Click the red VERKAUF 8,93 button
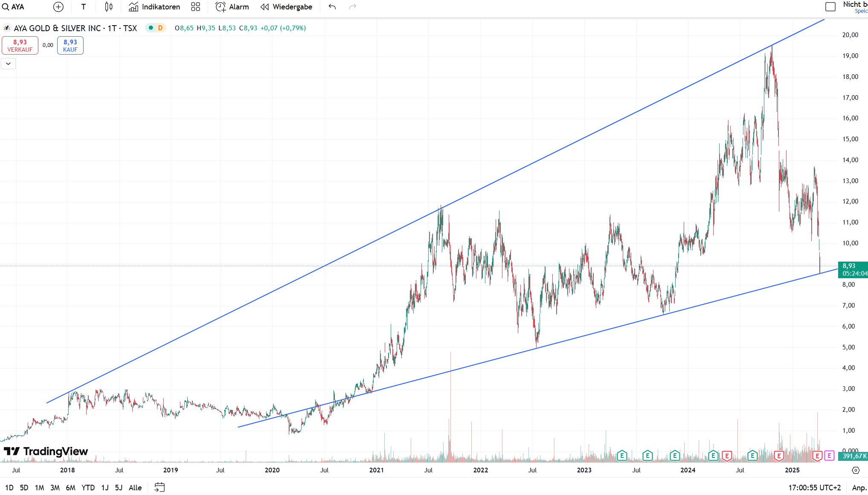This screenshot has width=868, height=495. pyautogui.click(x=20, y=45)
